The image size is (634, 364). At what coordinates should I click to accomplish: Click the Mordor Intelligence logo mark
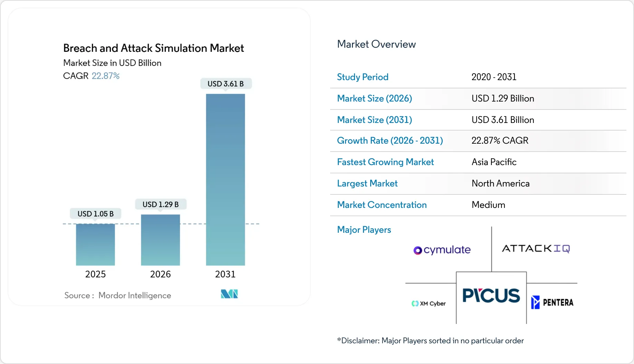pyautogui.click(x=229, y=294)
